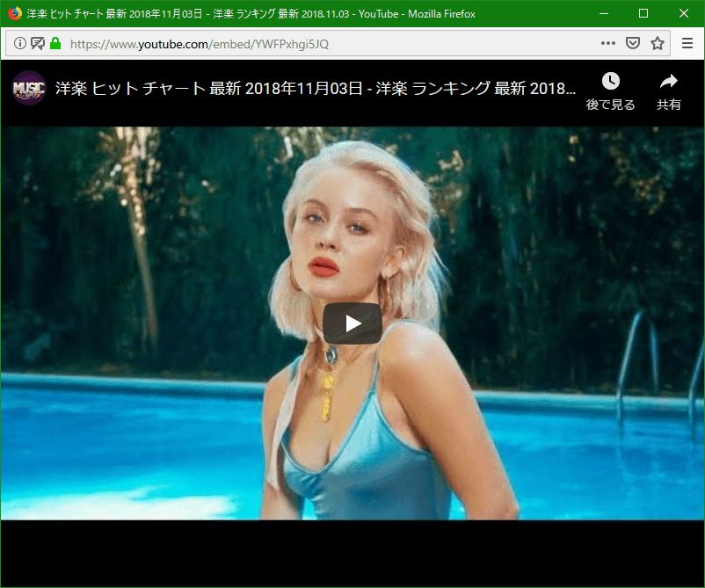Close the Firefox window

coord(684,13)
